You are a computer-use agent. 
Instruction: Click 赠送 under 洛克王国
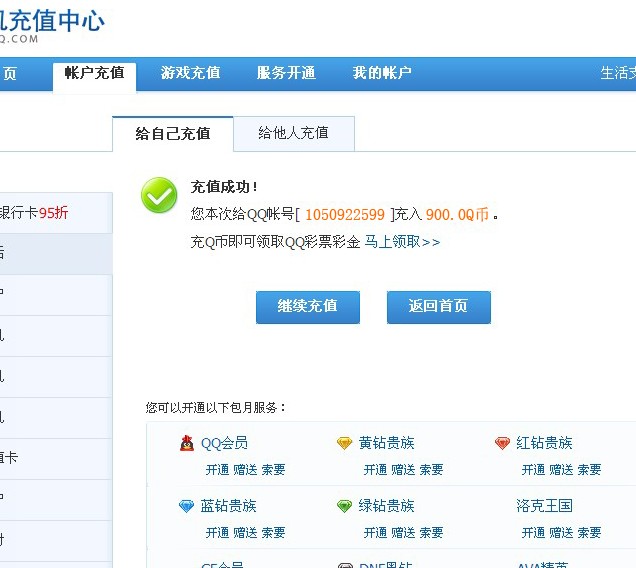[x=561, y=533]
